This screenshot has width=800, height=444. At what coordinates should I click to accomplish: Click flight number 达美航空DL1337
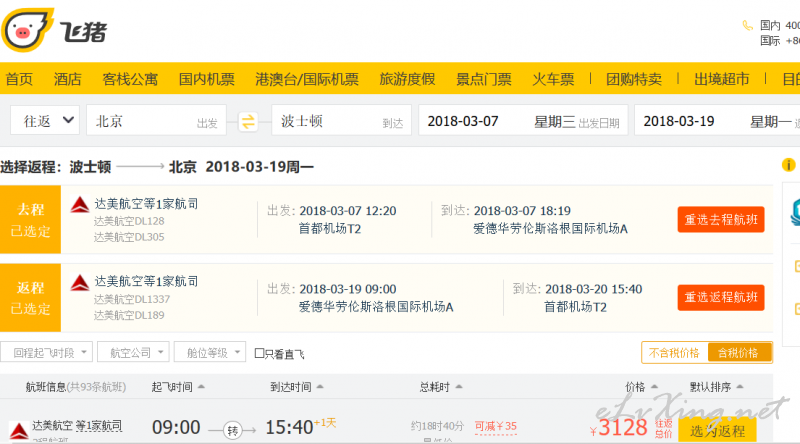[132, 299]
